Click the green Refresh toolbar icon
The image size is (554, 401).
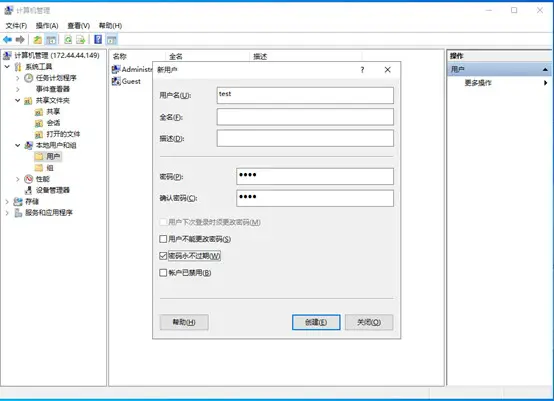point(68,40)
